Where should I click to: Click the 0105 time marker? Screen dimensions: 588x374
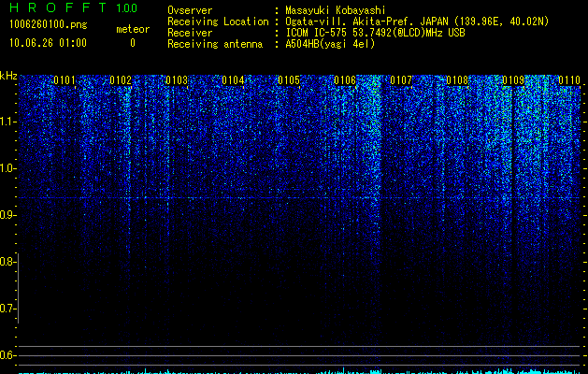coord(289,80)
